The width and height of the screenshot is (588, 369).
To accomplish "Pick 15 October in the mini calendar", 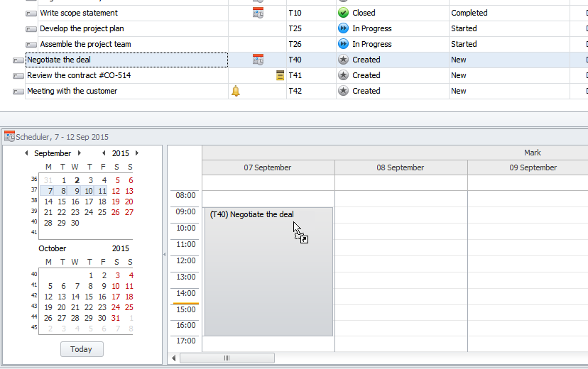I will (x=89, y=297).
